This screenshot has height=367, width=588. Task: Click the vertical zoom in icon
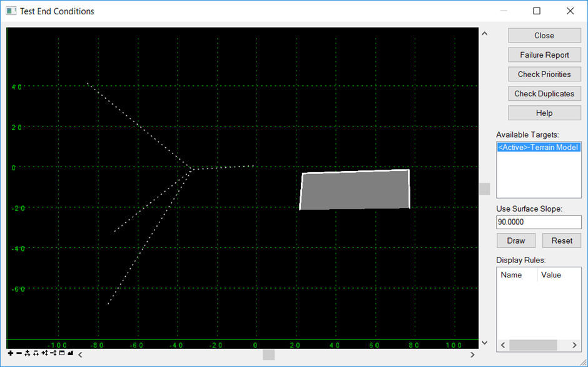click(x=44, y=353)
